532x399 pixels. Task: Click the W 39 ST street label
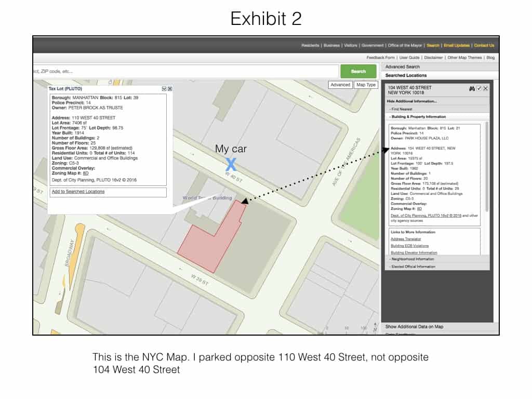199,280
